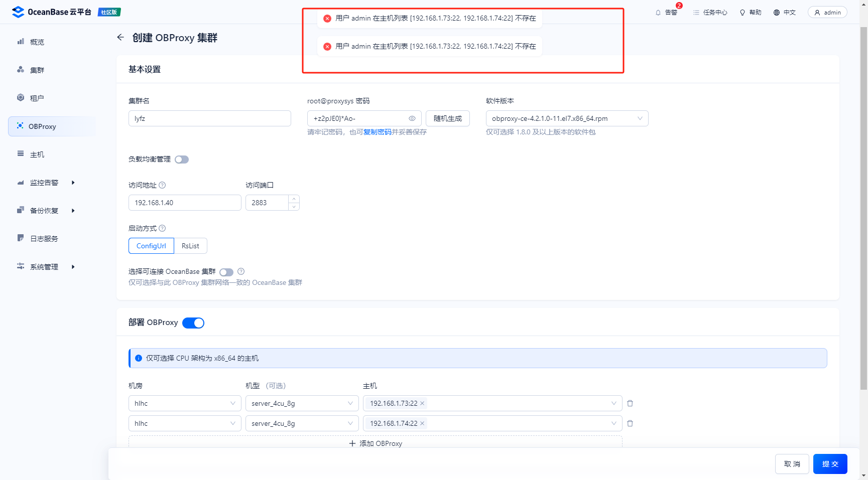The width and height of the screenshot is (868, 480).
Task: Click the 社区版 badge
Action: coord(109,12)
